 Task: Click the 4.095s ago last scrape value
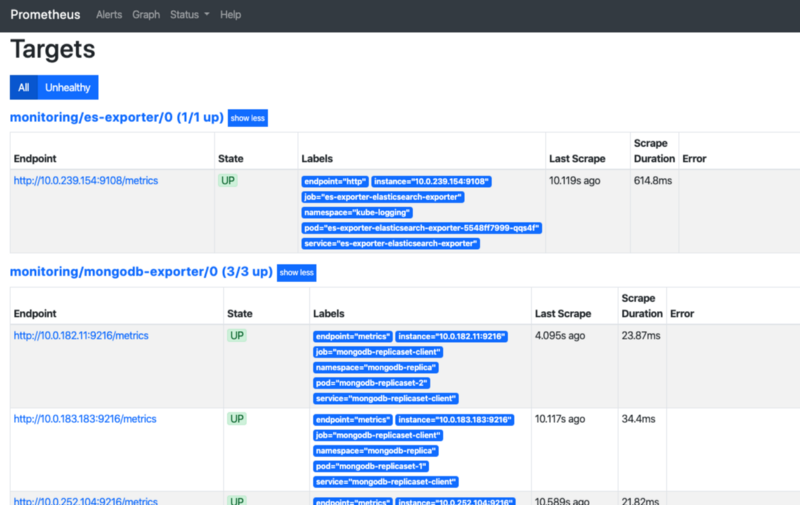click(x=560, y=336)
